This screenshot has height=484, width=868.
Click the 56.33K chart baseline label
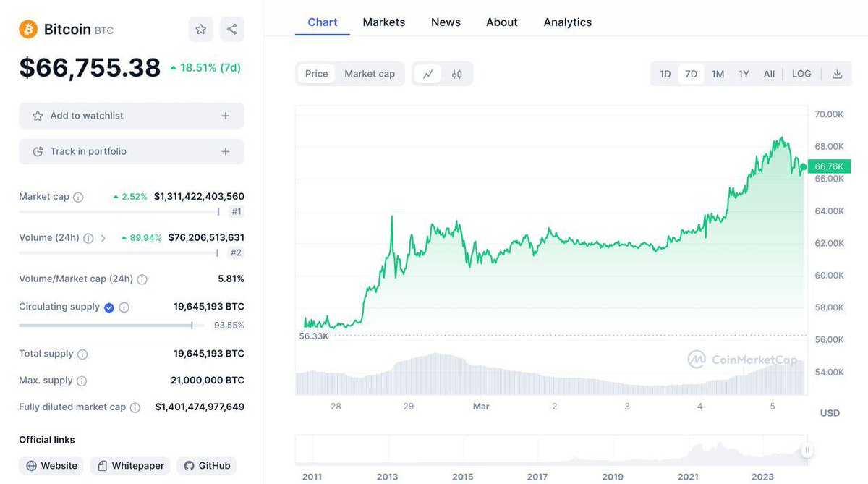pyautogui.click(x=313, y=336)
